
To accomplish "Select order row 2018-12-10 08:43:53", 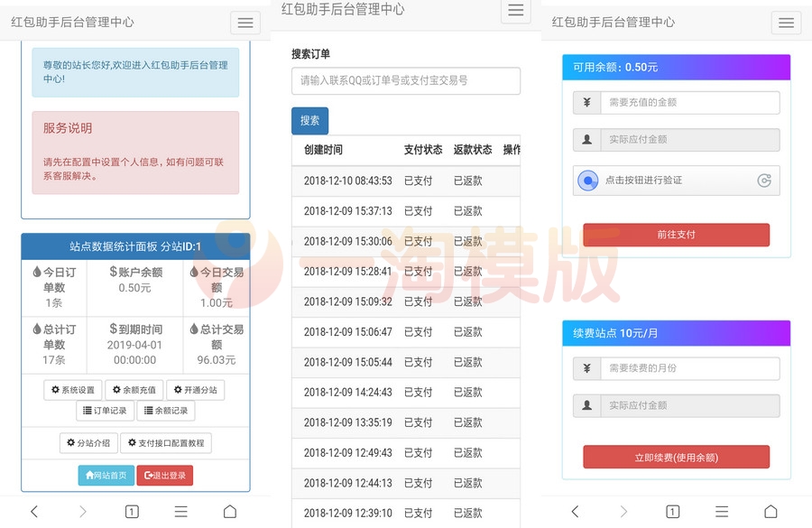I will 406,181.
